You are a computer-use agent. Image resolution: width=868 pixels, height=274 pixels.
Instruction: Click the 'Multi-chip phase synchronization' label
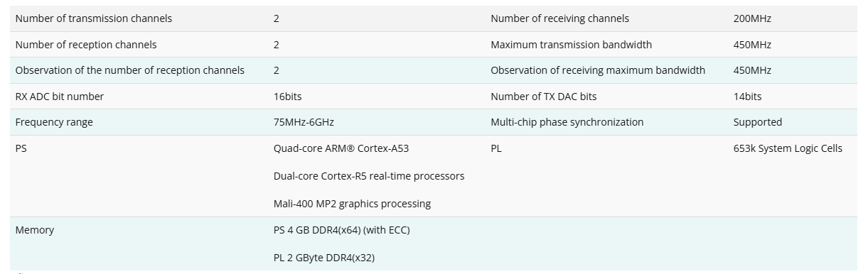[x=567, y=122]
